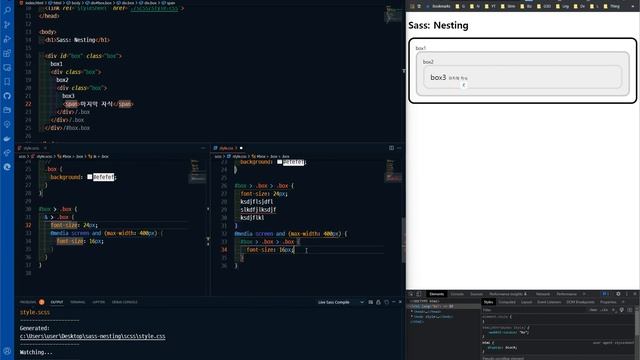Click the Sass: Nesting heading in browser
This screenshot has height=360, width=640.
[438, 25]
